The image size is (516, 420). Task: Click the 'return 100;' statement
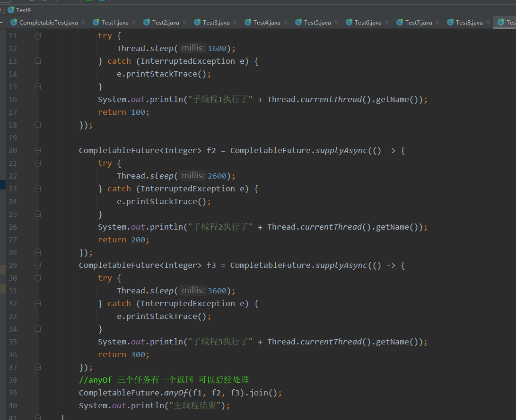click(x=124, y=112)
